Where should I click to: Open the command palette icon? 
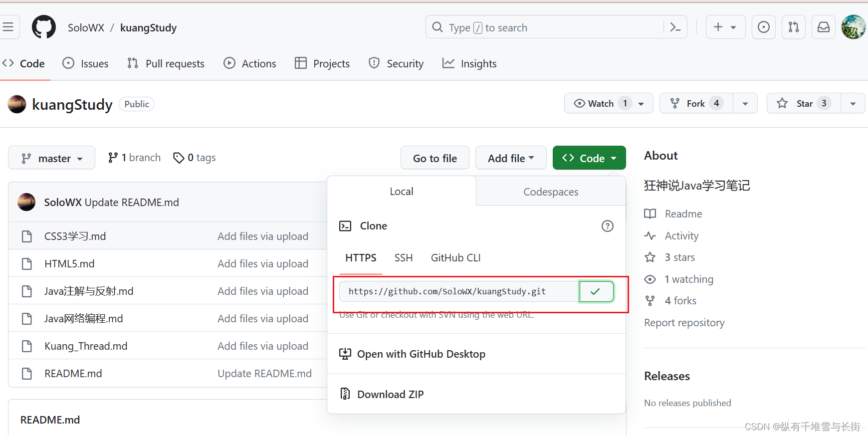pos(675,27)
